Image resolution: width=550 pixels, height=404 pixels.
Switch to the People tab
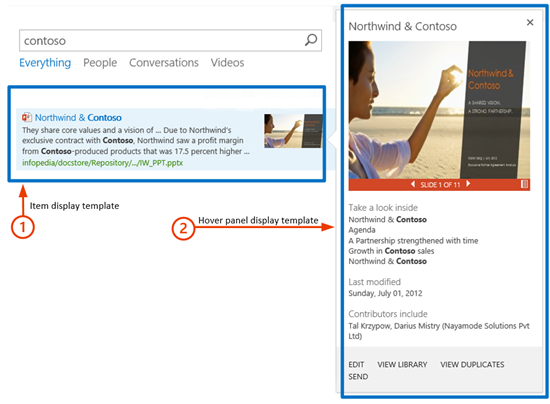[100, 63]
